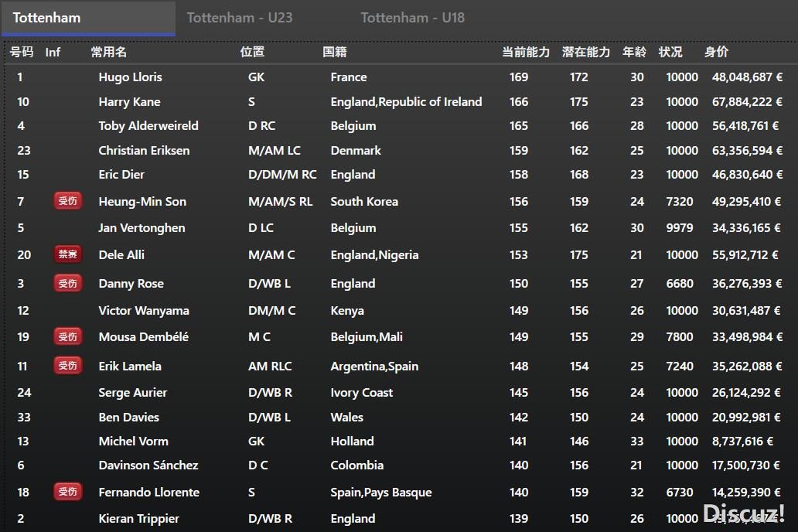Viewport: 798px width, 532px height.
Task: Click condition value 9979 for Vertonghen
Action: point(680,228)
